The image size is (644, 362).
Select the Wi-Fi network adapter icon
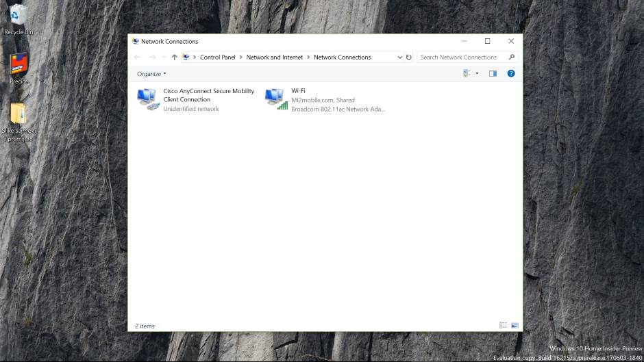(x=275, y=99)
